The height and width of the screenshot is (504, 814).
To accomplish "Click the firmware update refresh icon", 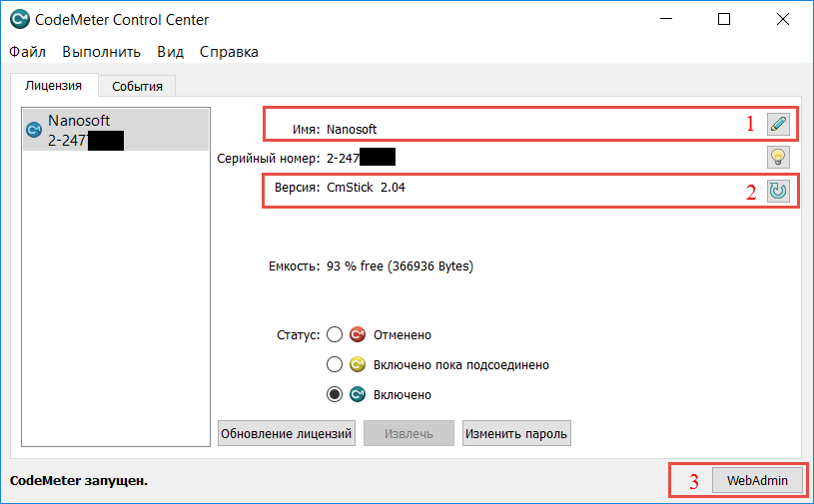I will pyautogui.click(x=778, y=191).
